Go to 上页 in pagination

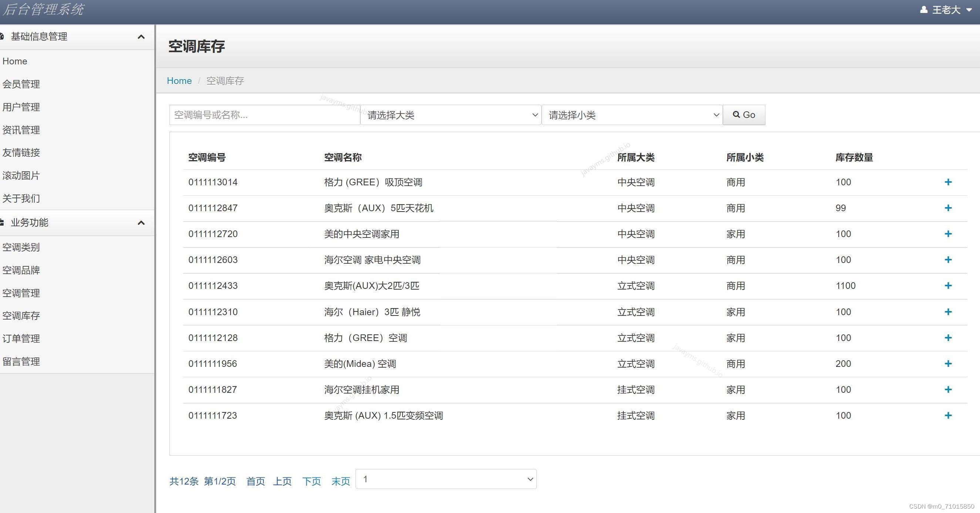coord(282,481)
